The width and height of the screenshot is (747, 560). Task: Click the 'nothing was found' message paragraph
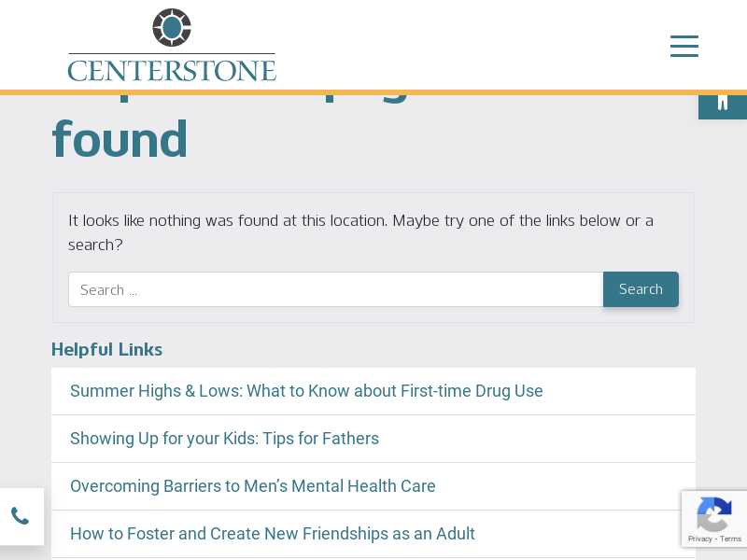(x=360, y=232)
